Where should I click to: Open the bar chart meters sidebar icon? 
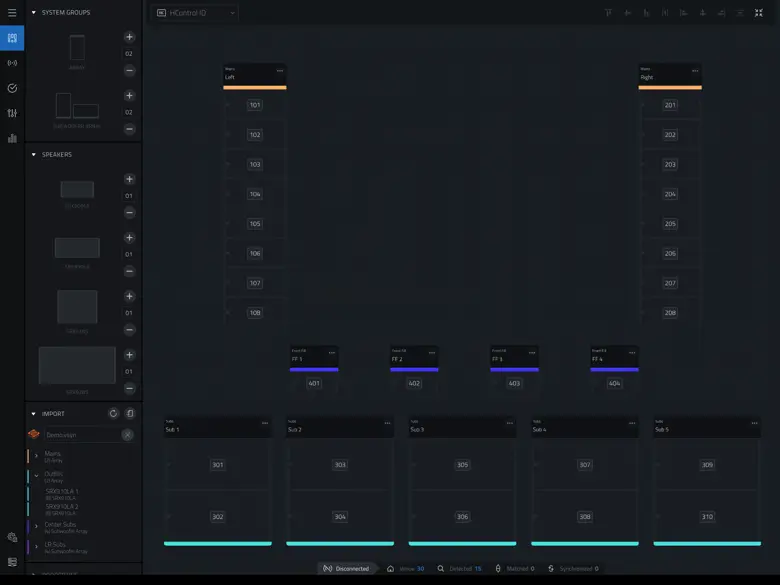click(12, 138)
